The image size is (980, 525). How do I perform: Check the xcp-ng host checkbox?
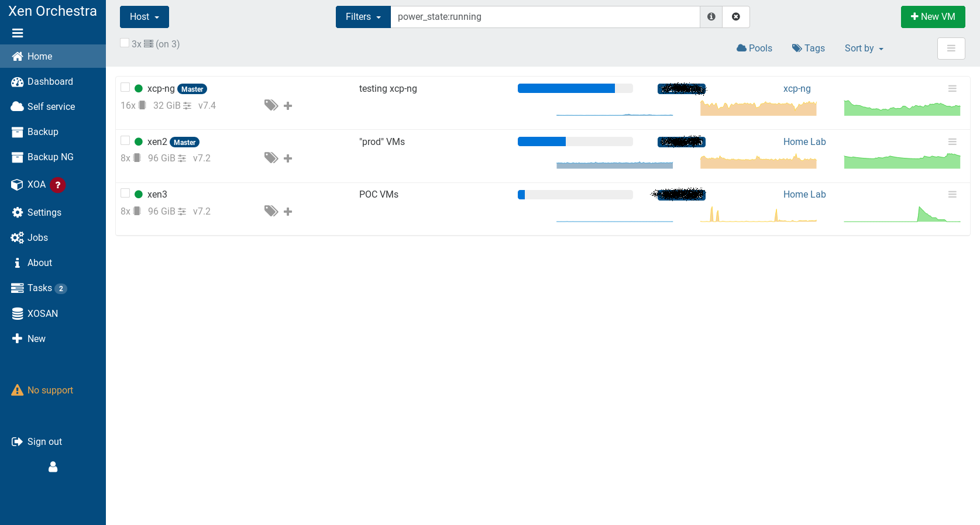[x=125, y=87]
